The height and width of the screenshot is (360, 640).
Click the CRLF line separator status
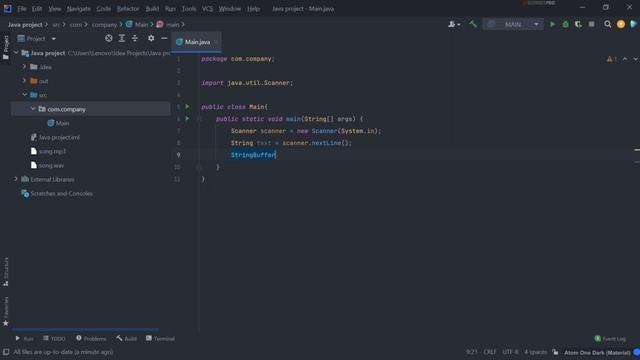(490, 352)
